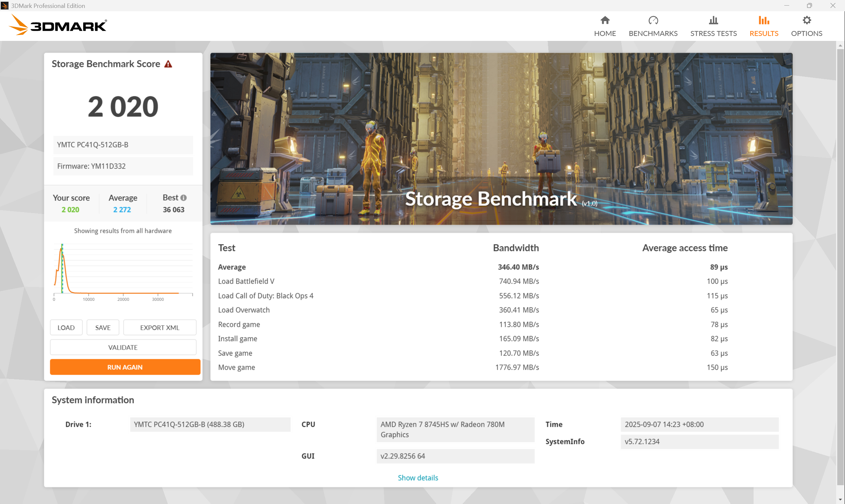
Task: Click the 3DMark logo
Action: tap(58, 25)
